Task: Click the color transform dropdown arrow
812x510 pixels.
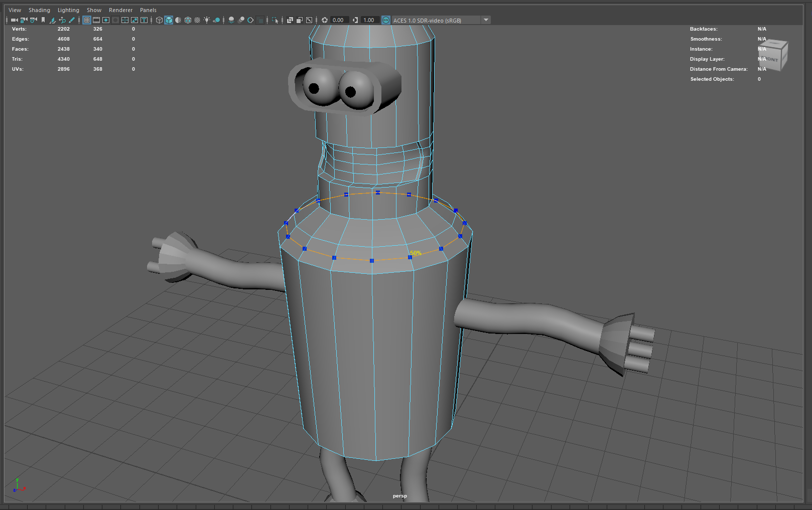Action: pos(486,20)
